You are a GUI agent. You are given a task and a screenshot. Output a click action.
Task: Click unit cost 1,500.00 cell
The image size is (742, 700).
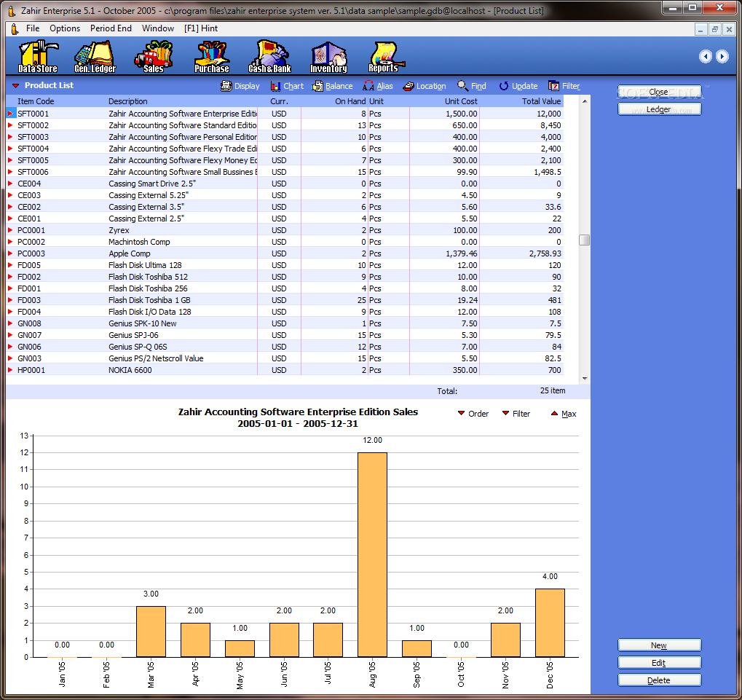pos(462,114)
